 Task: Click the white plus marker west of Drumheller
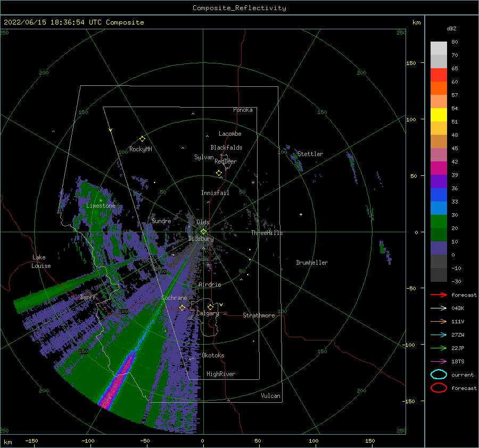(301, 214)
